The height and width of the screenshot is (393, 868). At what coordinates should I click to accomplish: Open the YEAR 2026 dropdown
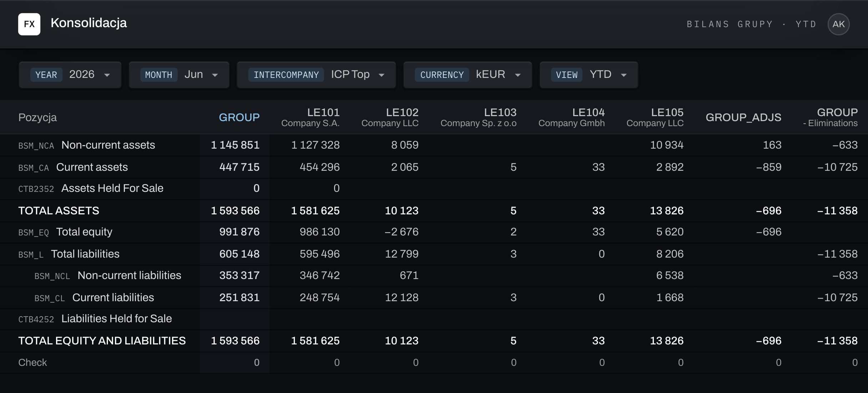tap(70, 75)
